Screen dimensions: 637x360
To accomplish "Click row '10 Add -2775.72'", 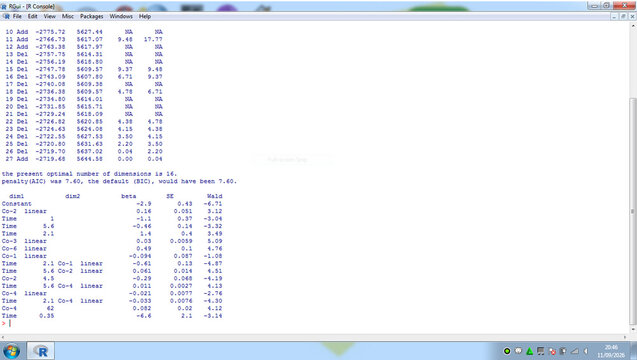I will (x=84, y=32).
